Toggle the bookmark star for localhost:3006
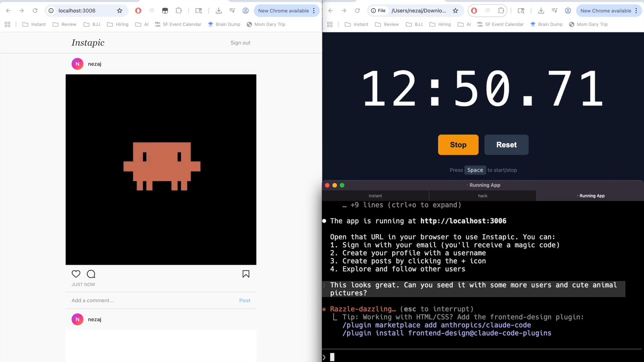 [119, 10]
